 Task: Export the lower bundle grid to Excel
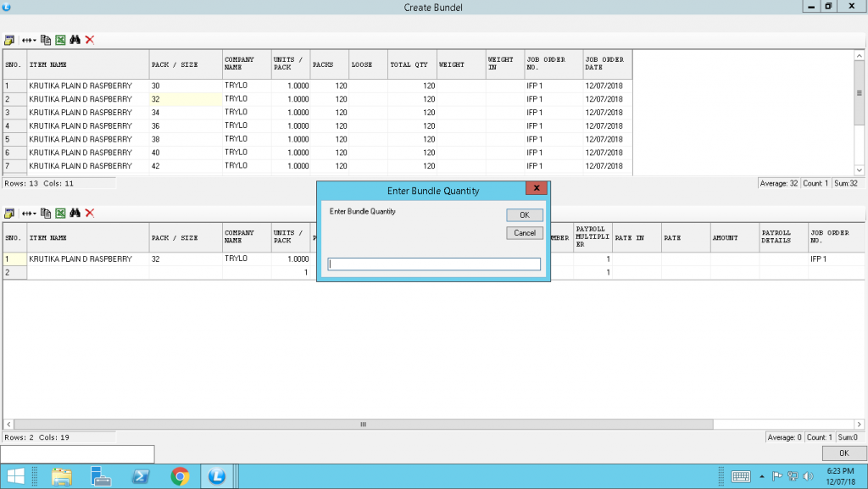click(59, 214)
